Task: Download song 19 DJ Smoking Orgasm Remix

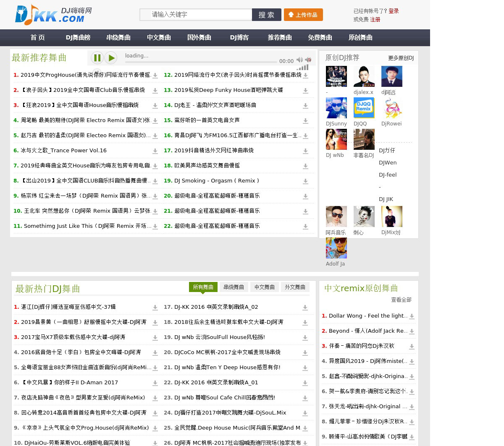Action: (305, 181)
